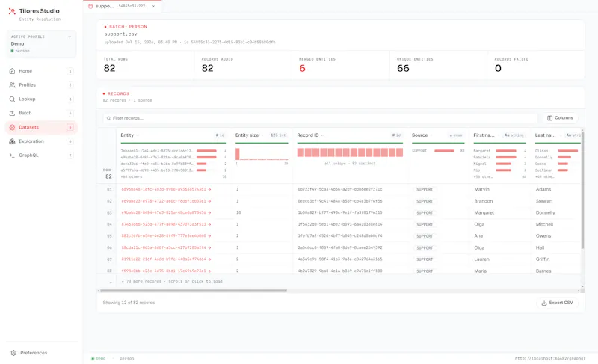The image size is (598, 364).
Task: Load the 70 more records row
Action: tap(172, 282)
